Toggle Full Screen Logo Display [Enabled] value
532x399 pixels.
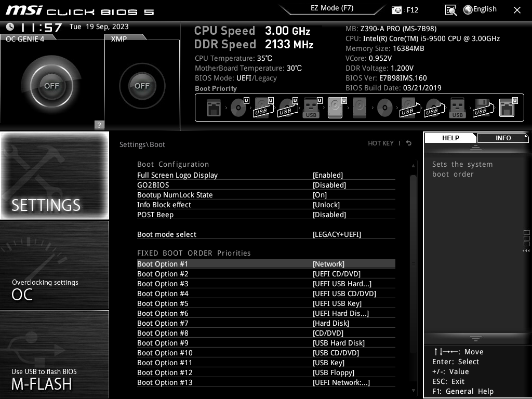tap(328, 175)
